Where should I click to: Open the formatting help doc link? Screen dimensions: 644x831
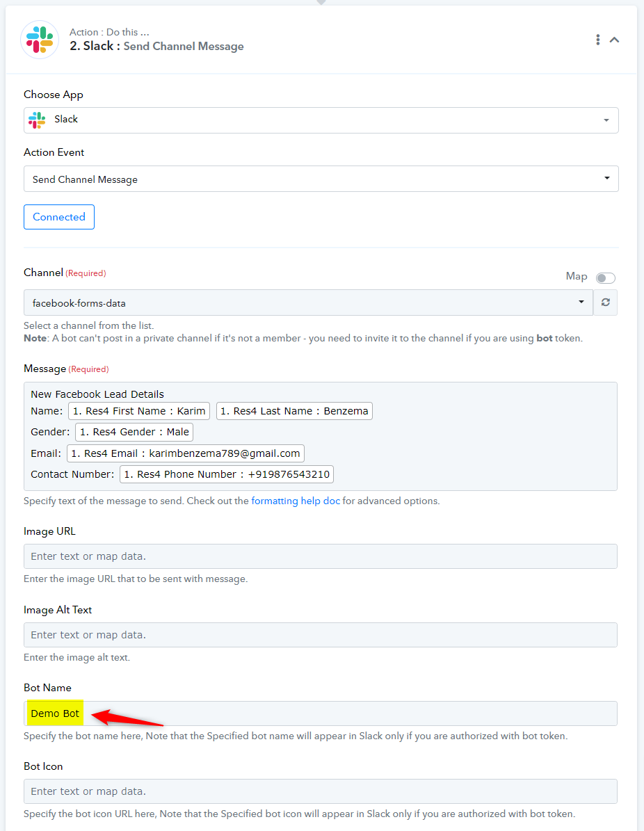[x=296, y=501]
